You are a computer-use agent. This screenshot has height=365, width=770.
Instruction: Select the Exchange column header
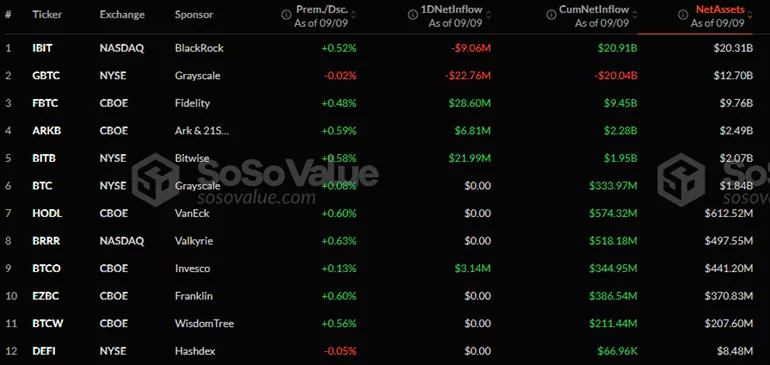click(122, 14)
